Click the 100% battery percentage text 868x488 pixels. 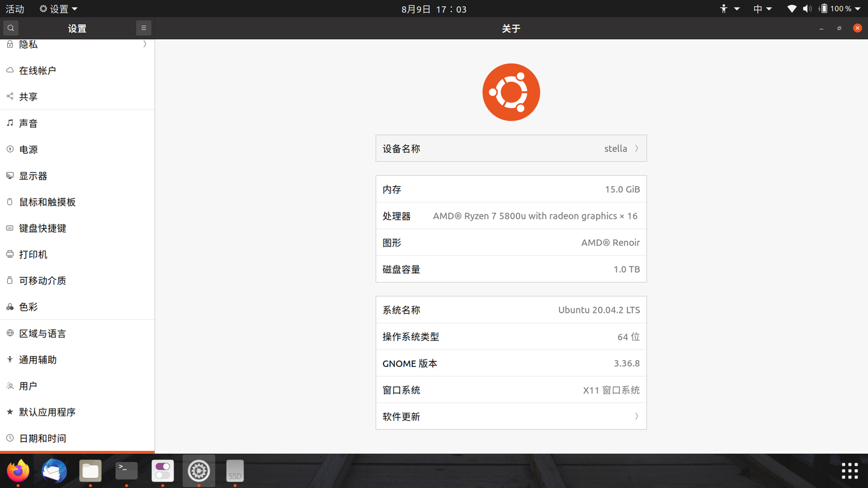(841, 9)
